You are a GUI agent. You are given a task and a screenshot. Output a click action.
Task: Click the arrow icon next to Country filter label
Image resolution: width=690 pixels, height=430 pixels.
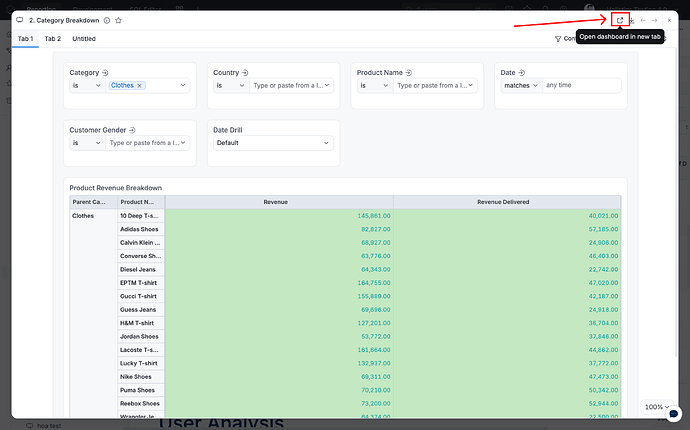pos(246,72)
